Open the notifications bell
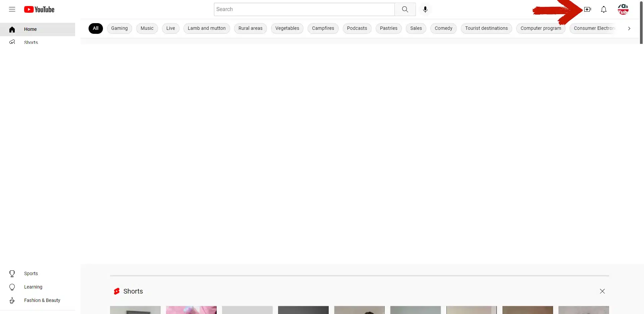Image resolution: width=644 pixels, height=314 pixels. 603,9
